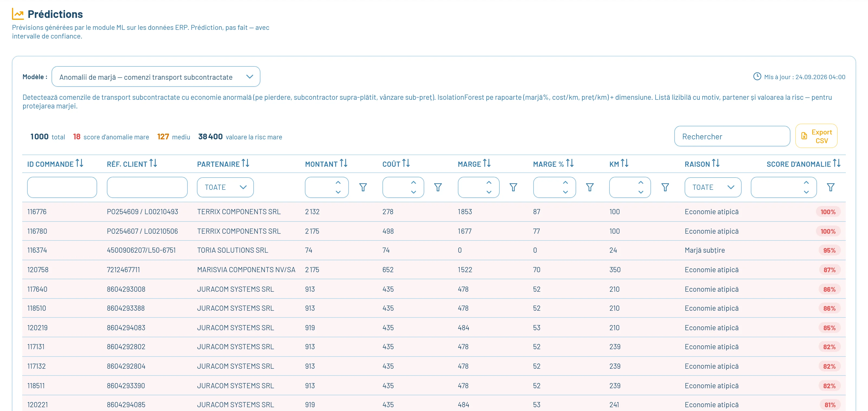Open the Modèle dropdown selector
This screenshot has width=868, height=411.
[x=156, y=77]
